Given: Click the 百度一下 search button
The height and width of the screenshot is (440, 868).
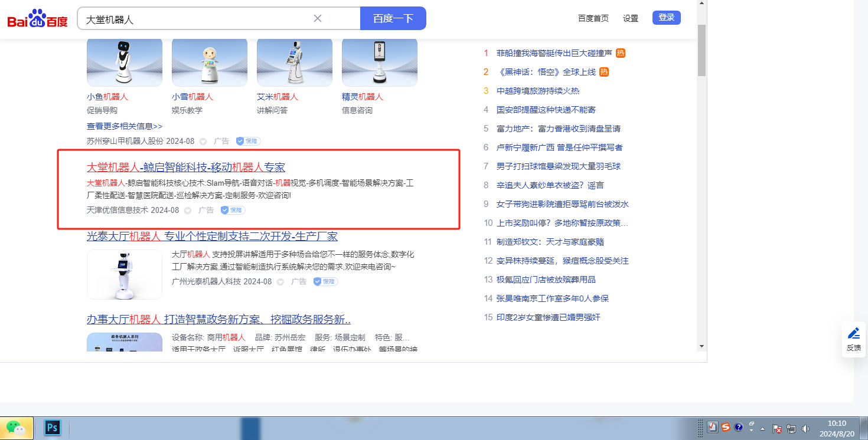Looking at the screenshot, I should pyautogui.click(x=393, y=18).
